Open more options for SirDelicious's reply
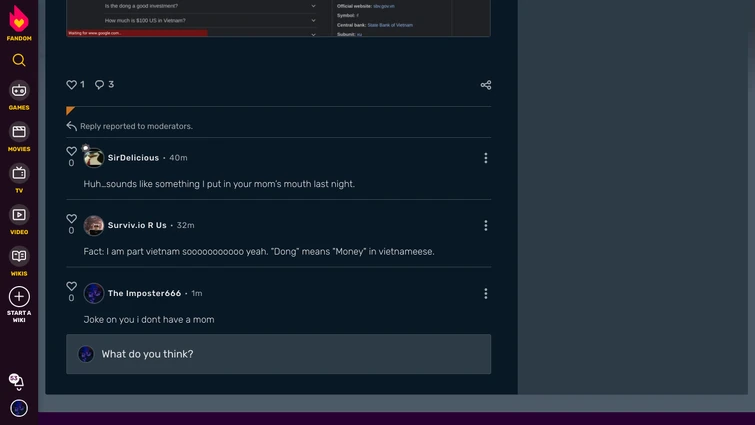The height and width of the screenshot is (425, 755). pos(485,158)
